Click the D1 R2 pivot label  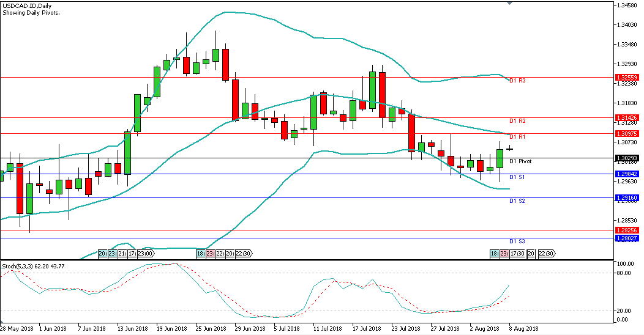point(517,121)
